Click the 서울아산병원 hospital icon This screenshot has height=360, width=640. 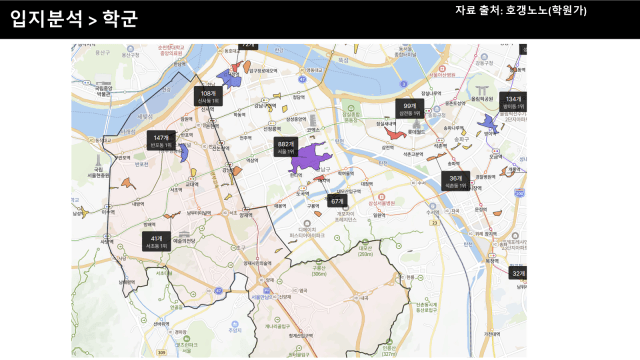coord(442,69)
